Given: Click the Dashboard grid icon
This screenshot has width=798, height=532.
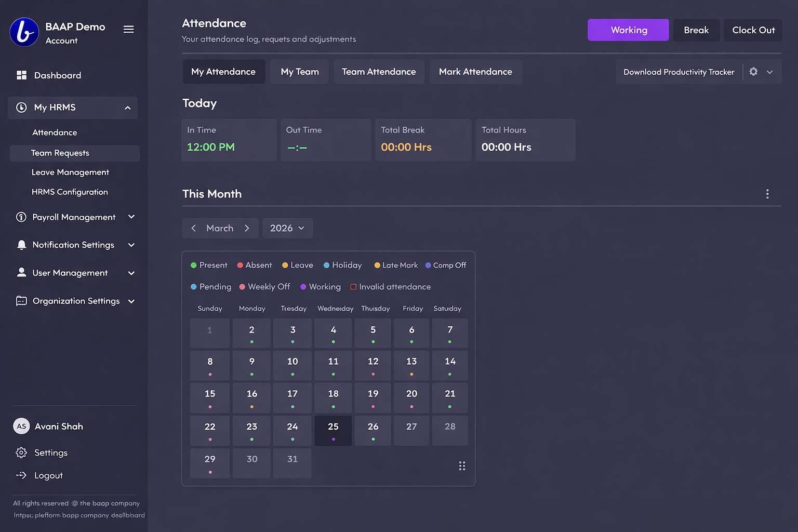Looking at the screenshot, I should pyautogui.click(x=21, y=75).
